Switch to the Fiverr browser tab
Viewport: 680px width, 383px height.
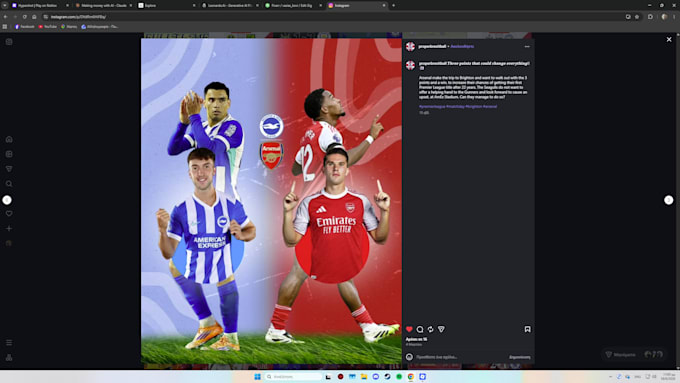pyautogui.click(x=293, y=6)
